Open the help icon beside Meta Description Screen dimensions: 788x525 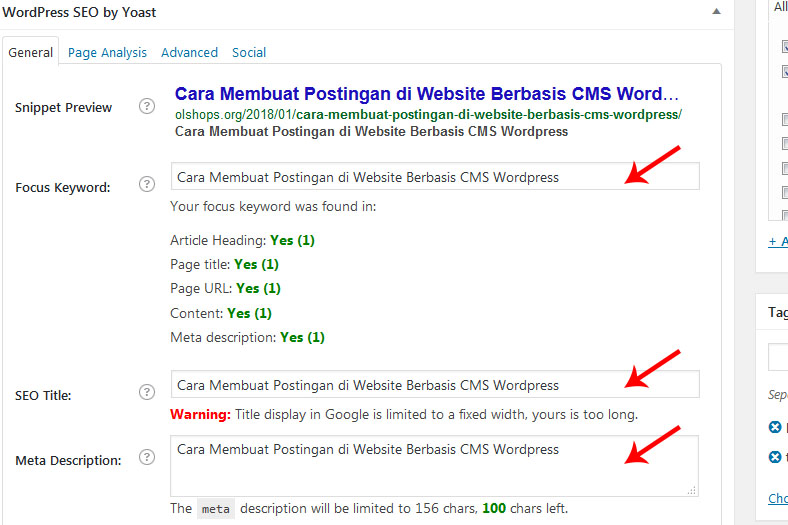[x=147, y=457]
